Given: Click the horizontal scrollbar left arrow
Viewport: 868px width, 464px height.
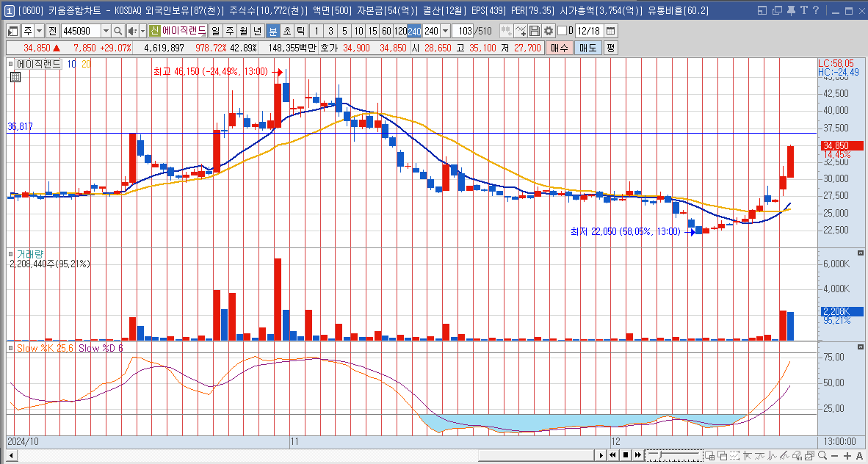Looking at the screenshot, I should click(x=10, y=455).
